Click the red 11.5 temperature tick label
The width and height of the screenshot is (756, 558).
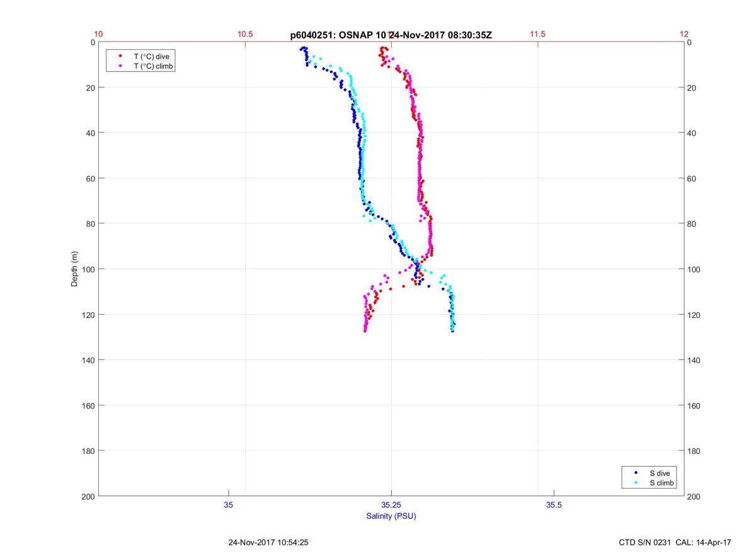point(537,34)
